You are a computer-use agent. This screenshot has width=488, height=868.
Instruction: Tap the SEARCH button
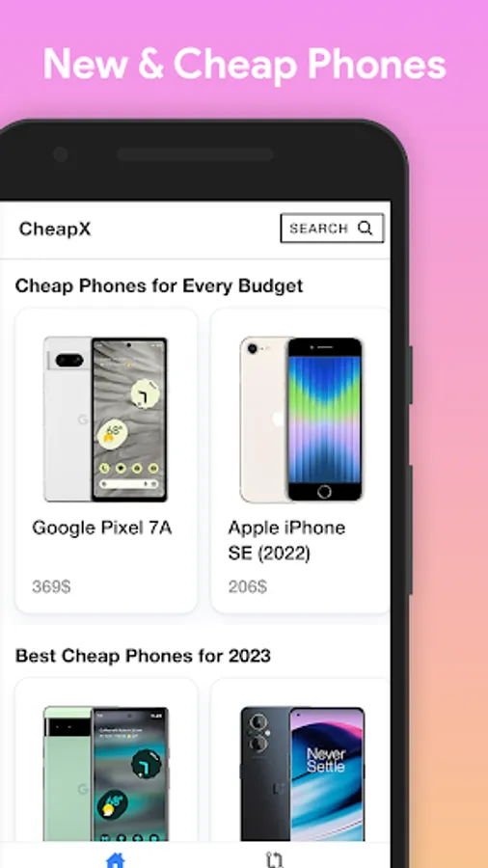click(x=332, y=228)
